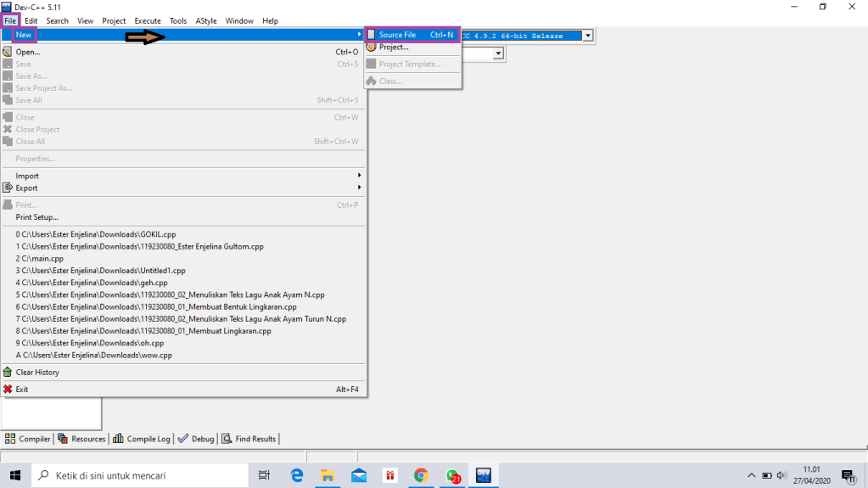Expand the Export submenu arrow
Image resolution: width=868 pixels, height=488 pixels.
coord(359,188)
